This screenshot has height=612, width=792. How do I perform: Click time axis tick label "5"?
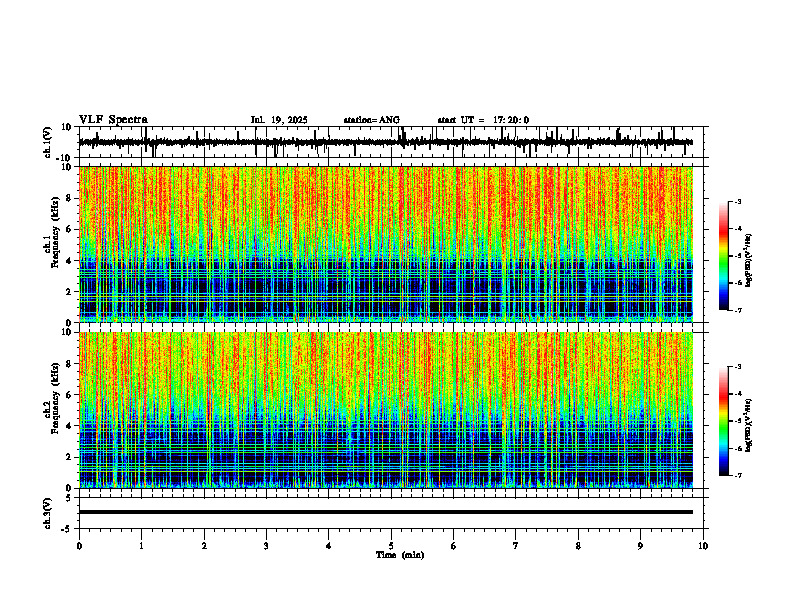pos(391,546)
